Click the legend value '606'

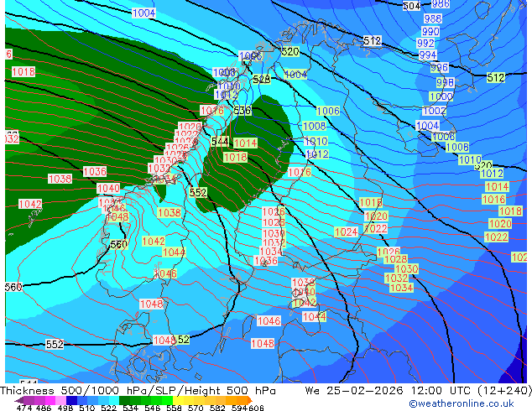click(x=255, y=408)
